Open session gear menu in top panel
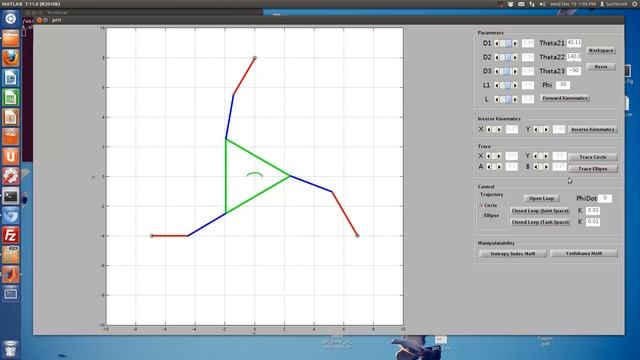640x360 pixels. pyautogui.click(x=635, y=4)
